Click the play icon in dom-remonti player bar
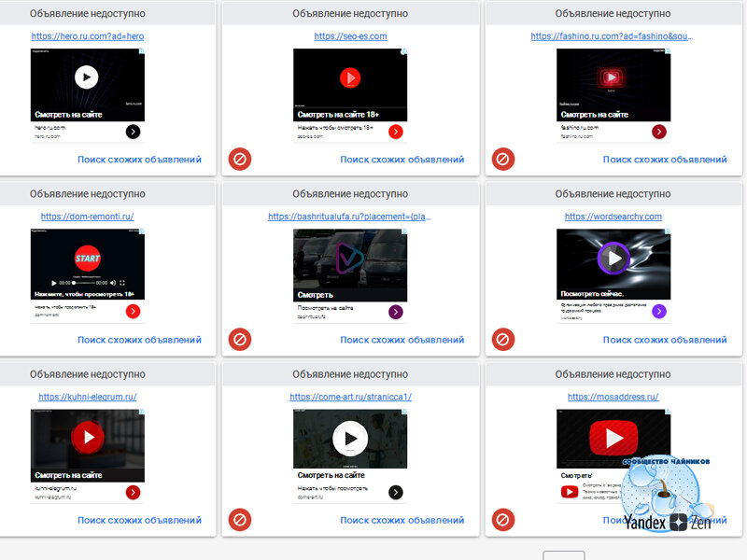Screen dimensions: 747x560 (54, 283)
